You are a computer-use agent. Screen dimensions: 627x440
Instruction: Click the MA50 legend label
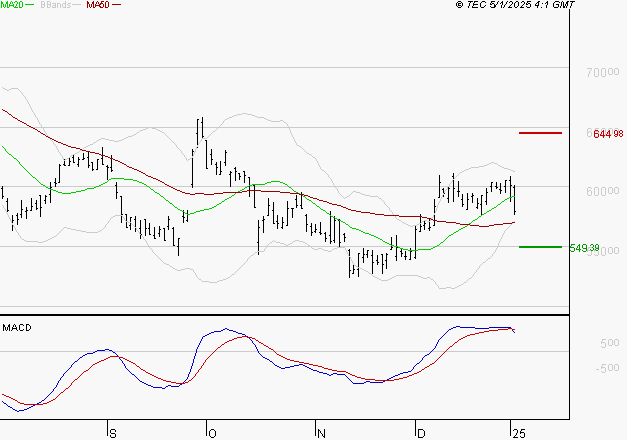pos(98,5)
